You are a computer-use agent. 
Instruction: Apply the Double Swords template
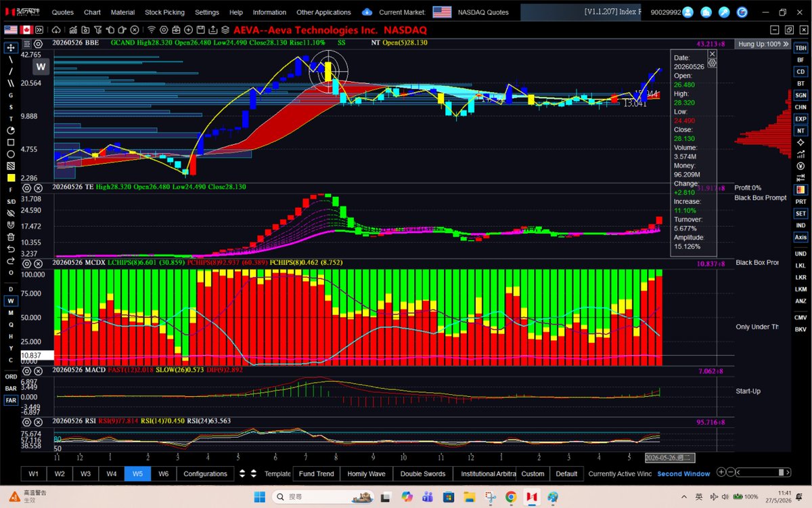pyautogui.click(x=423, y=473)
